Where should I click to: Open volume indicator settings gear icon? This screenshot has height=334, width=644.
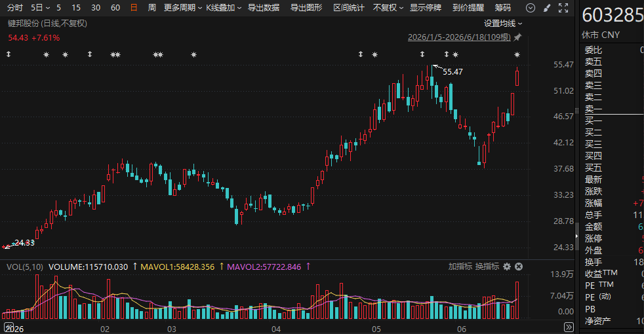coord(507,267)
